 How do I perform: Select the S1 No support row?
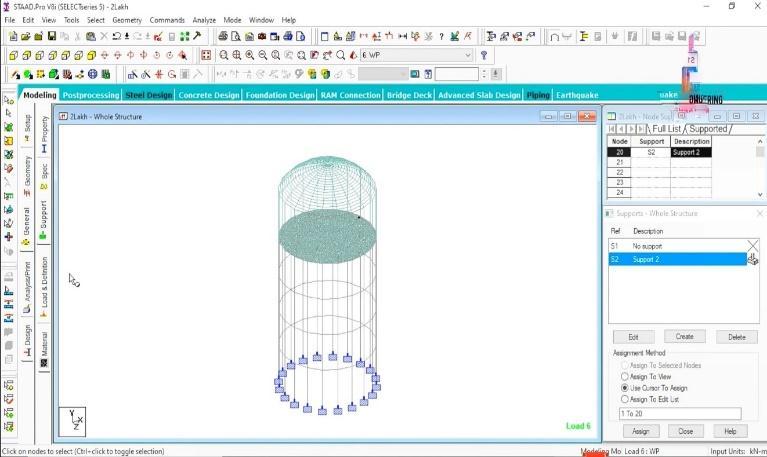coord(677,246)
